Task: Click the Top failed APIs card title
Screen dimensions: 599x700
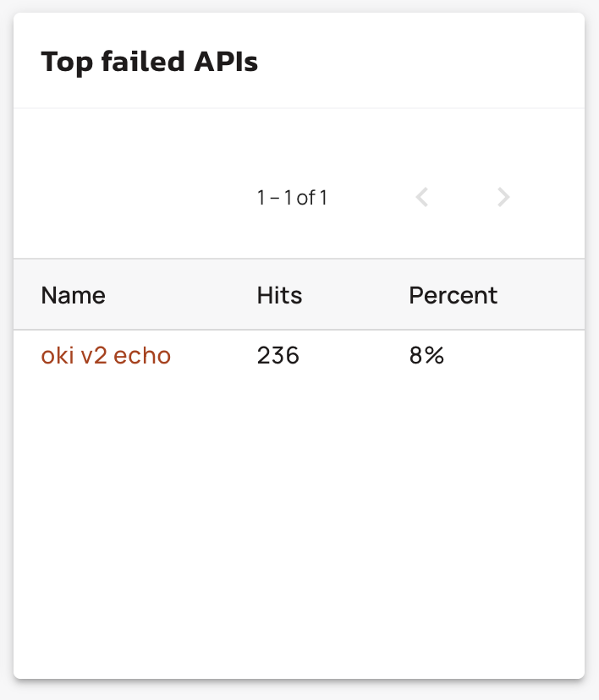Action: 150,62
